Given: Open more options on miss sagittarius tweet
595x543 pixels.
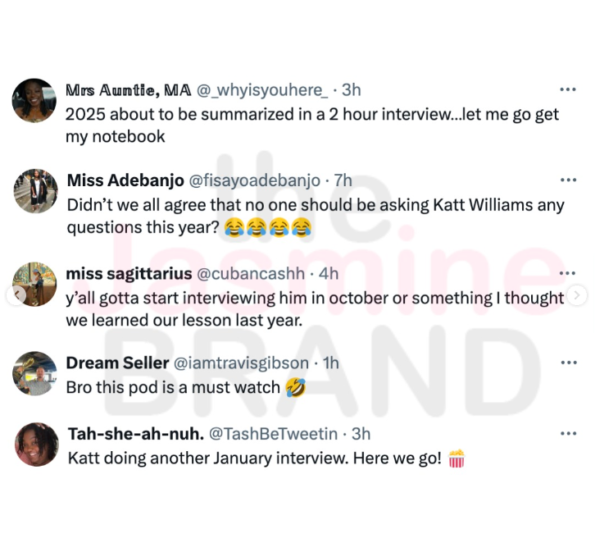Looking at the screenshot, I should click(568, 273).
